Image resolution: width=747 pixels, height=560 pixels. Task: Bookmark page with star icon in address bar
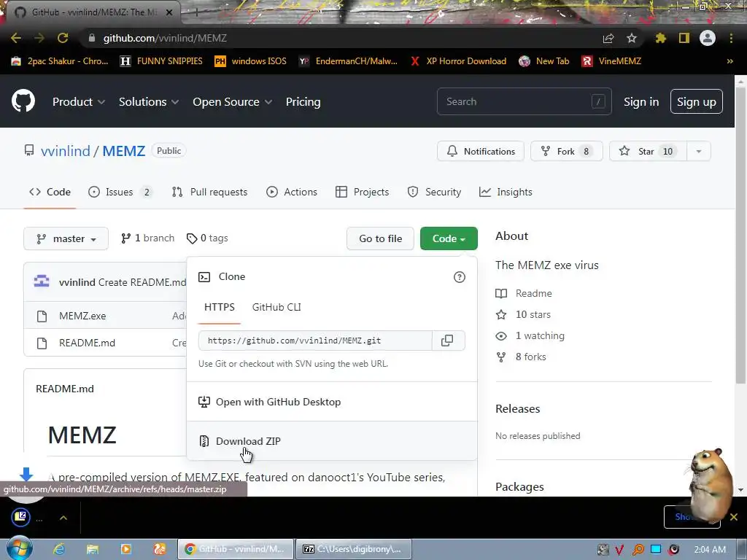[x=632, y=38]
